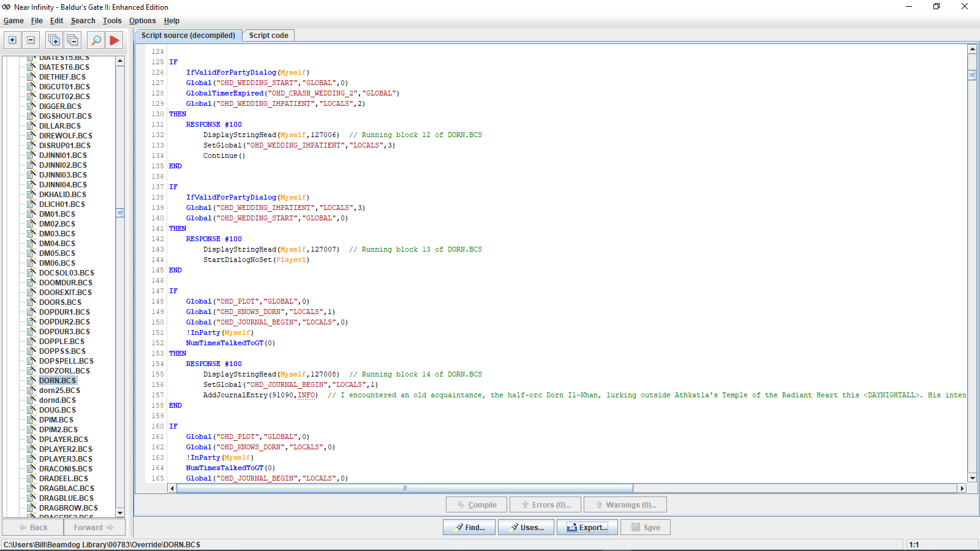Image resolution: width=980 pixels, height=551 pixels.
Task: Click the collapse-all tree toolbar icon
Action: (31, 40)
